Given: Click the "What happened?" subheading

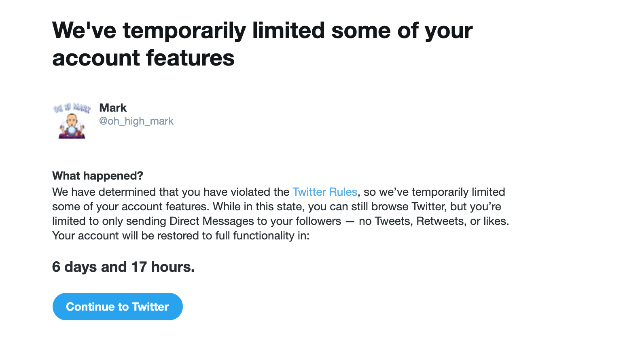Looking at the screenshot, I should [97, 176].
